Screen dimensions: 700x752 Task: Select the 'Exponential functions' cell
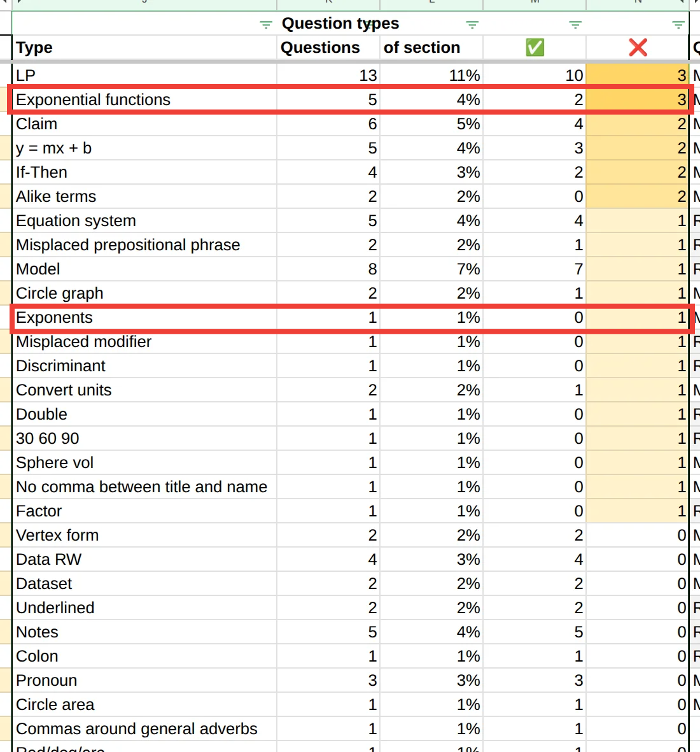144,100
